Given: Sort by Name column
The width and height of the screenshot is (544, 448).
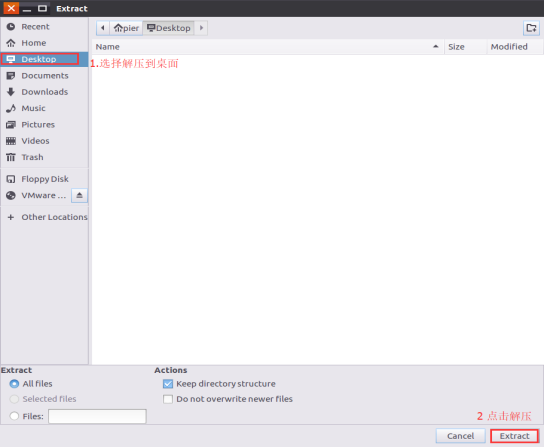Looking at the screenshot, I should pos(267,47).
